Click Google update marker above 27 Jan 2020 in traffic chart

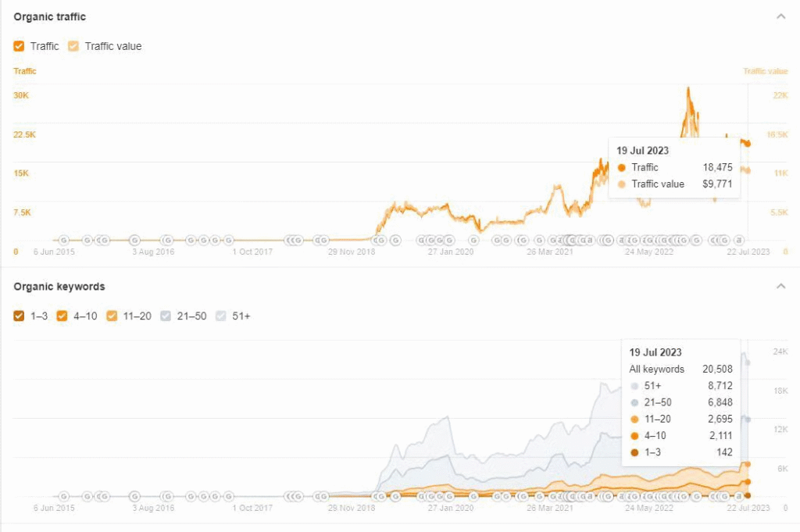(449, 241)
